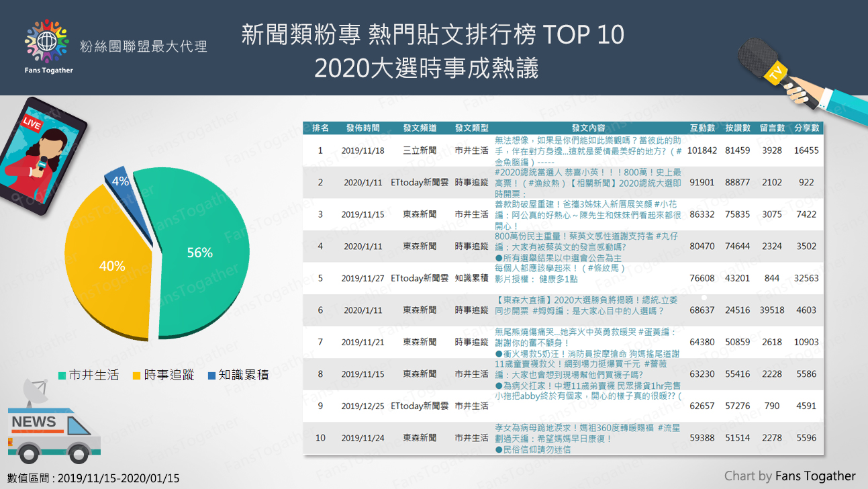The width and height of the screenshot is (868, 489).
Task: Click the comment count 3928
Action: [772, 150]
